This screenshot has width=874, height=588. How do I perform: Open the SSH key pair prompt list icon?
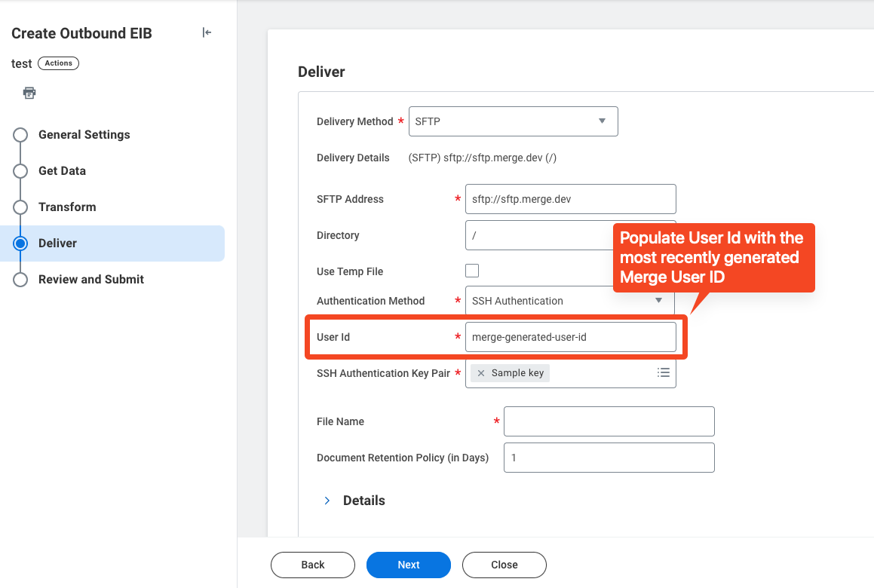tap(664, 372)
